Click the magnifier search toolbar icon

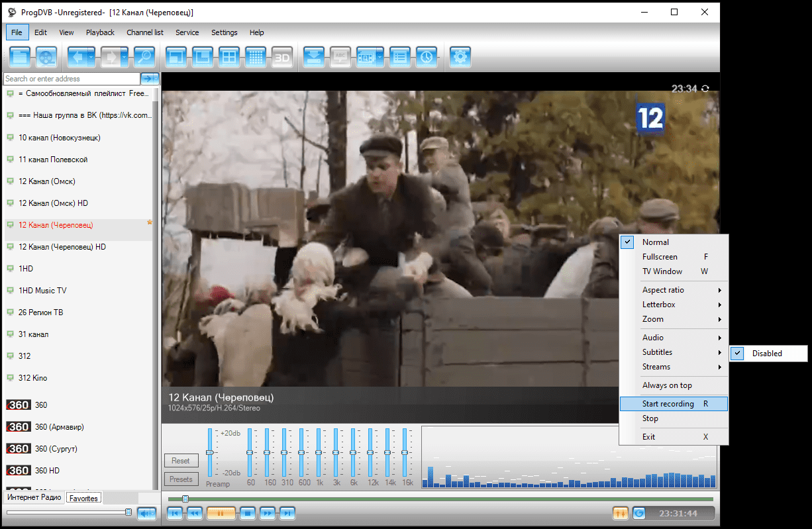coord(144,58)
